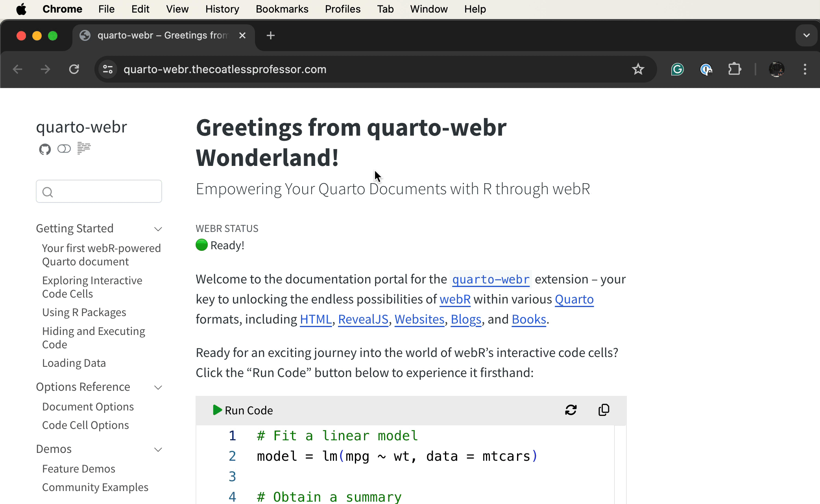The height and width of the screenshot is (504, 820).
Task: Click the browser back arrow
Action: pos(17,69)
